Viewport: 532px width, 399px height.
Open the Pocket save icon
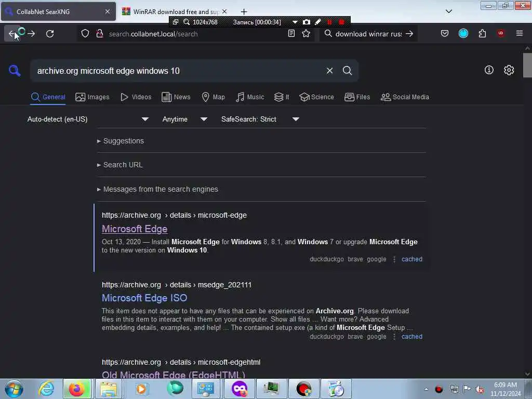pos(445,33)
